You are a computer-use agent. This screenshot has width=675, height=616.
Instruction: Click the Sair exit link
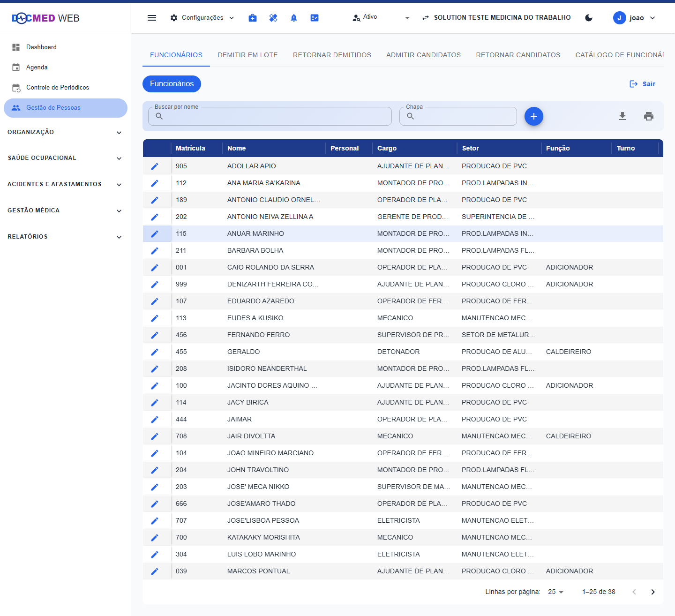pos(642,84)
